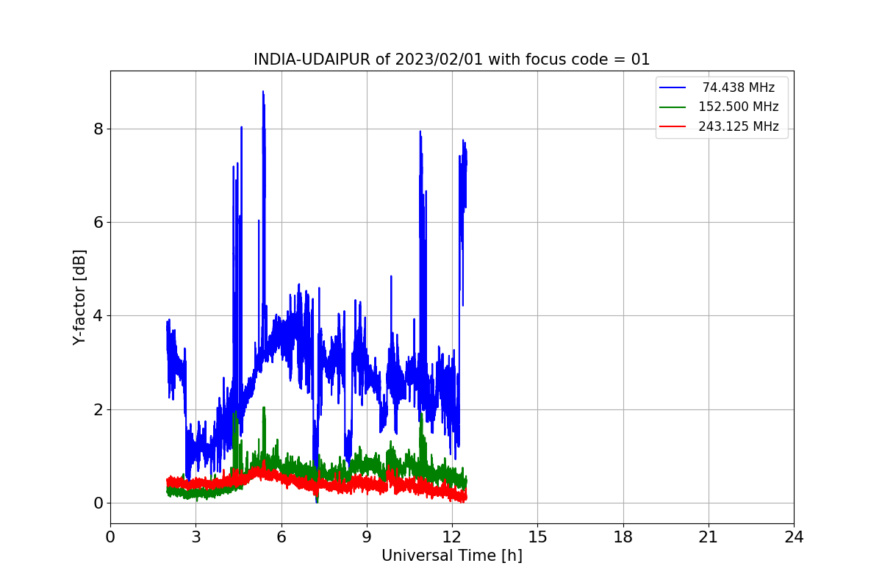Click y-axis tick label 4

point(98,316)
